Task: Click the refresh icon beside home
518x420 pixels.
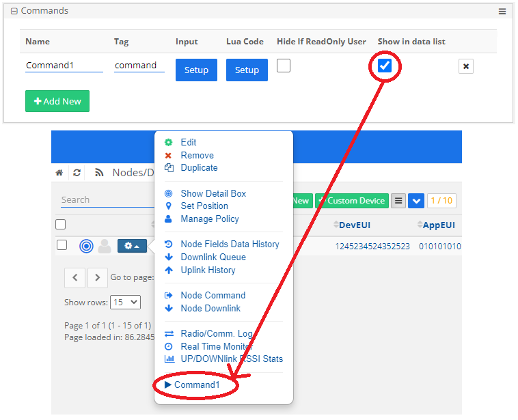Action: (77, 173)
